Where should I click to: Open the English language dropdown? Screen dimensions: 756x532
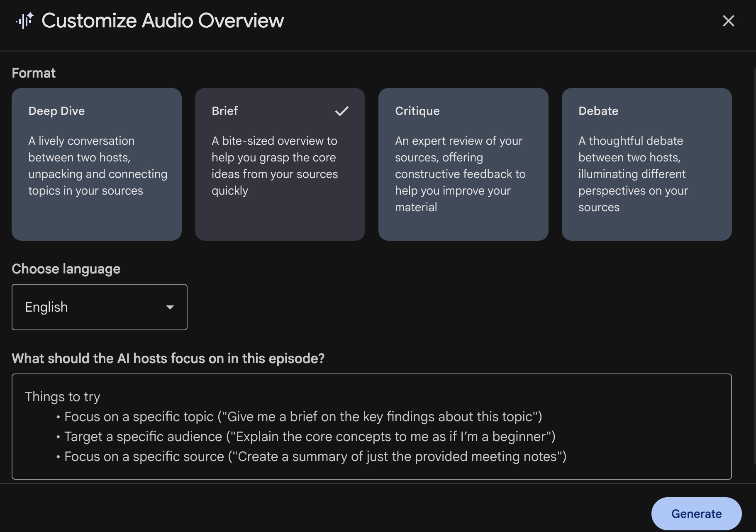(100, 307)
